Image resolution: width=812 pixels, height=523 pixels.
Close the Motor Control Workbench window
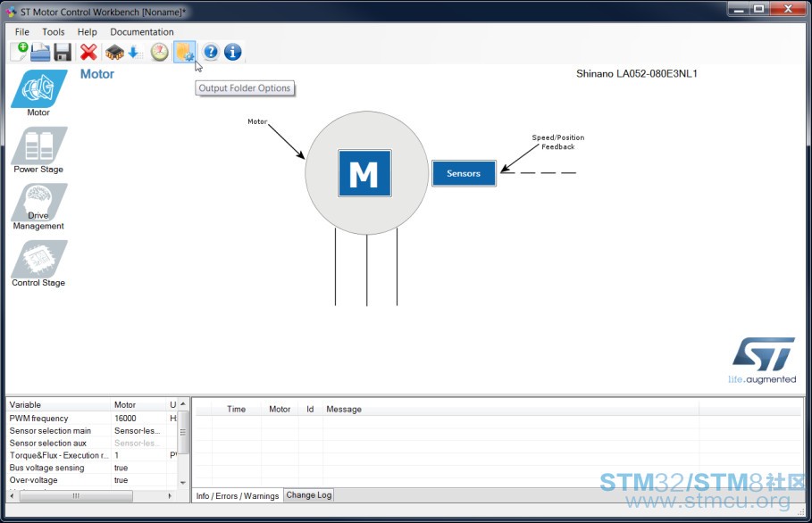click(x=788, y=9)
